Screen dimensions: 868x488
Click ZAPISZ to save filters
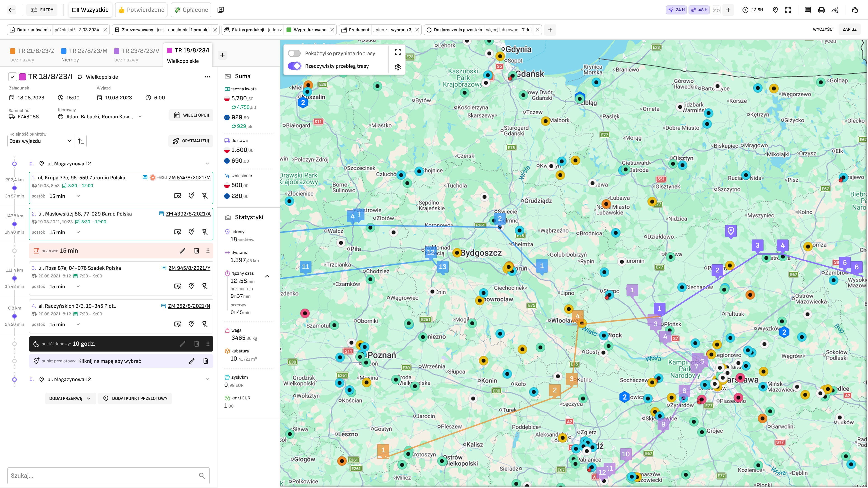coord(849,29)
